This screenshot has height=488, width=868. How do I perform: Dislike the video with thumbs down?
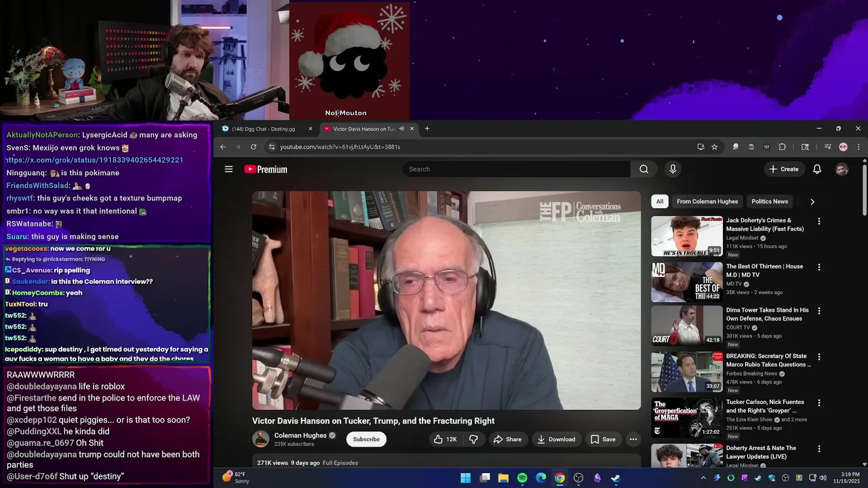473,439
